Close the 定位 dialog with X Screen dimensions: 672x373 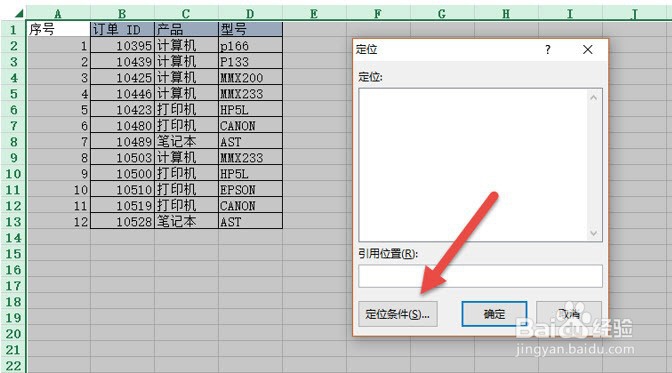tap(588, 50)
